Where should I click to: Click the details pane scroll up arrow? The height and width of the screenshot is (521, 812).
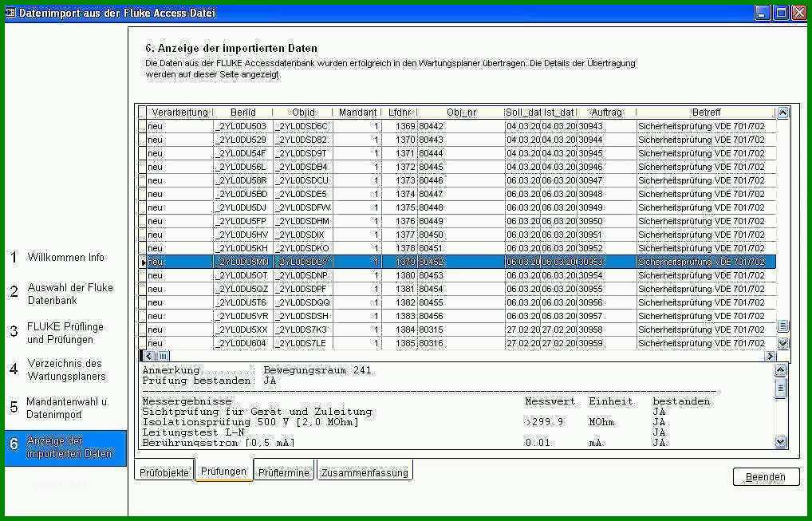click(780, 369)
